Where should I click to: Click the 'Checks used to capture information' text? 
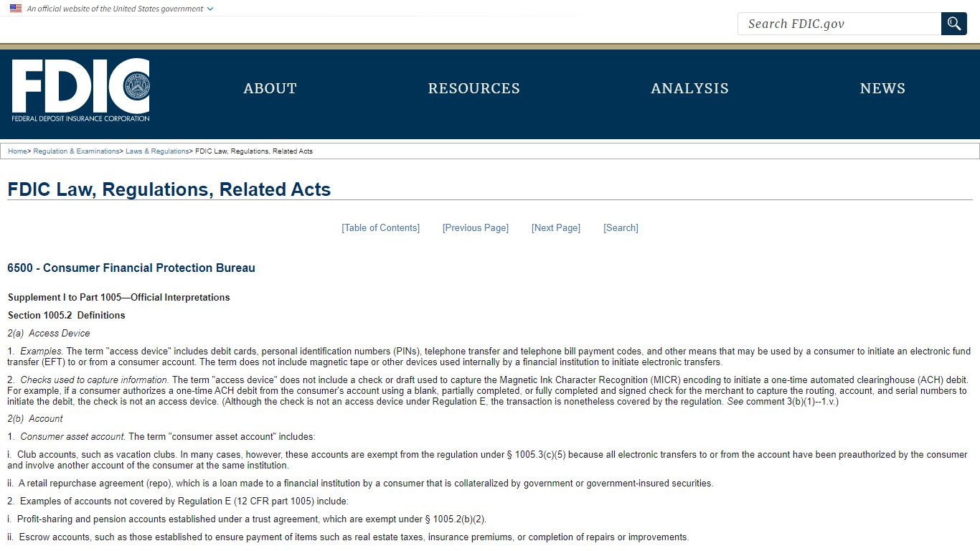tap(94, 380)
